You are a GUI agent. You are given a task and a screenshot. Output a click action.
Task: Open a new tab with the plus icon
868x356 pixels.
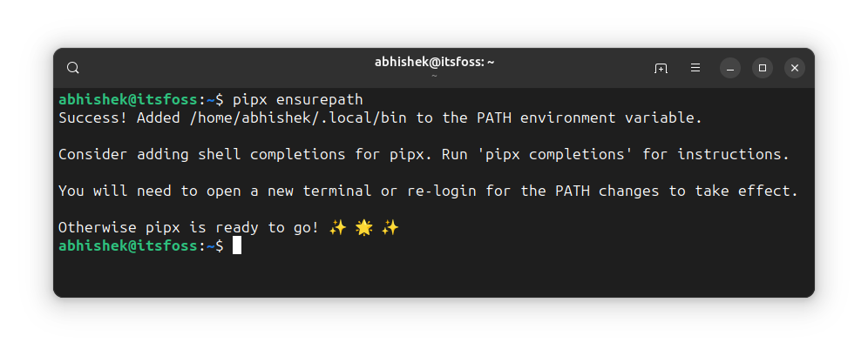click(x=661, y=68)
